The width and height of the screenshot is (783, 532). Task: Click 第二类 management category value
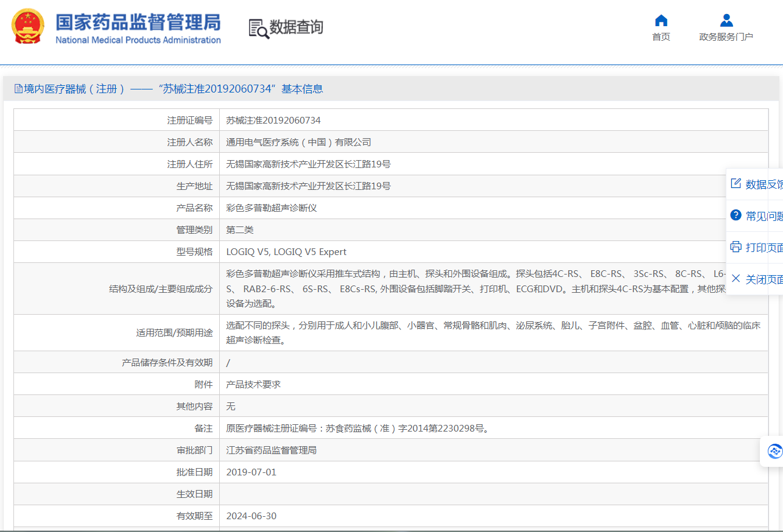[x=240, y=230]
